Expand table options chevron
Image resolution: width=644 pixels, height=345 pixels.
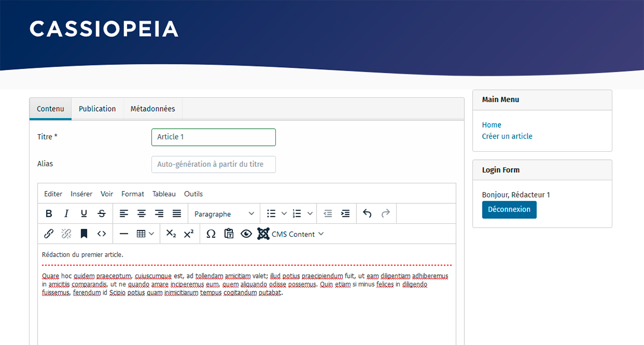[152, 234]
